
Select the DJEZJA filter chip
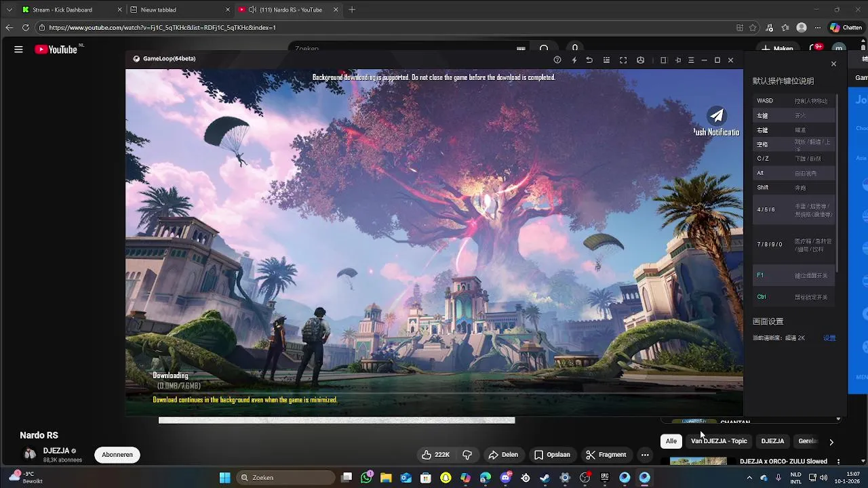pos(772,441)
